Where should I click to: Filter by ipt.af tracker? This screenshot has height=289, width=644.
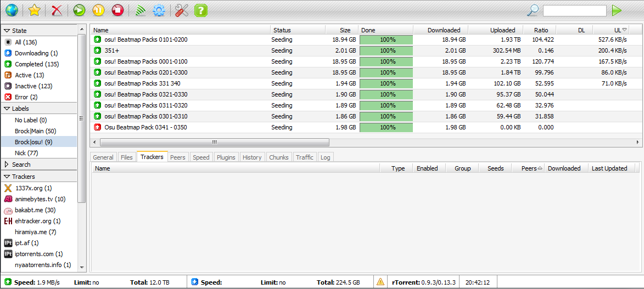38,243
